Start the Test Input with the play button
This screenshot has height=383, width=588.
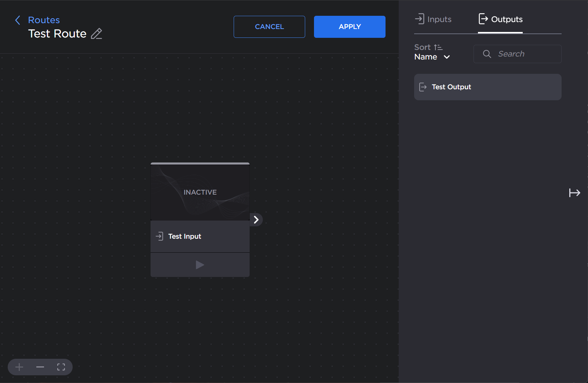[200, 265]
